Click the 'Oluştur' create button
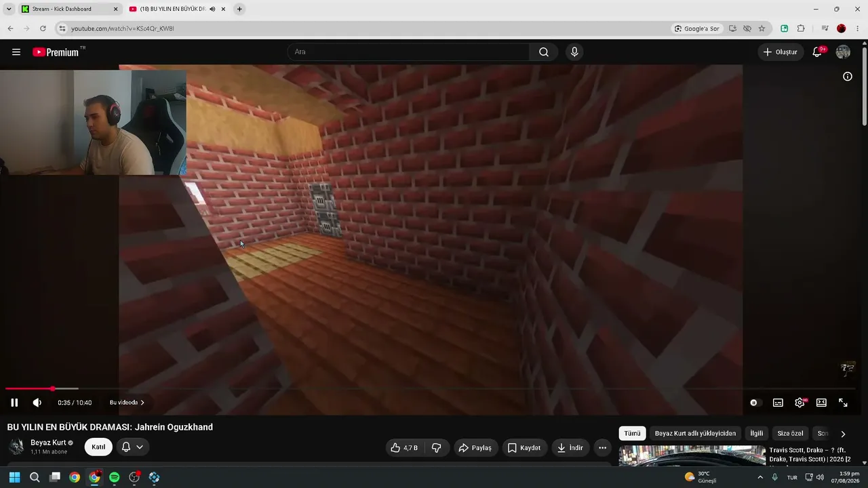This screenshot has width=868, height=488. [780, 52]
